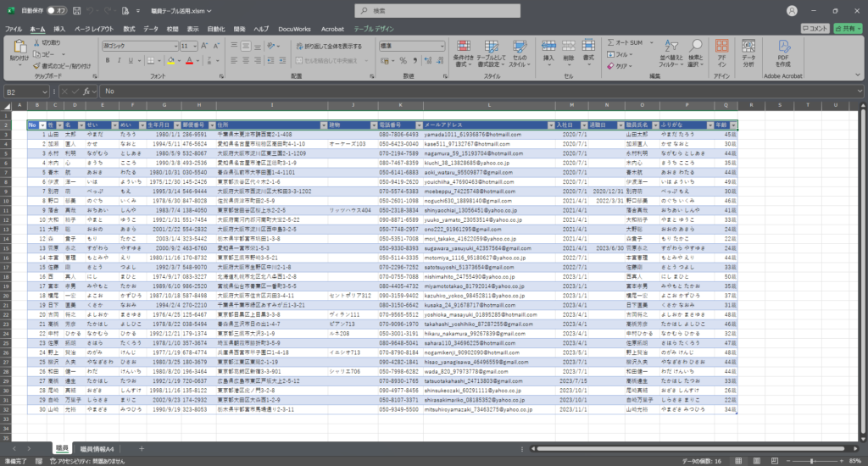The width and height of the screenshot is (868, 466).
Task: Open the File (ファイル) tab
Action: [14, 29]
